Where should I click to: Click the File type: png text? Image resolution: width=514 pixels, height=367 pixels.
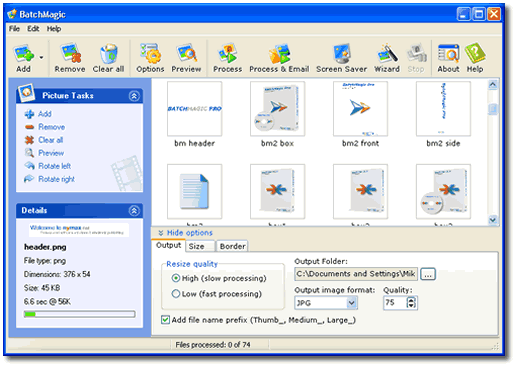pos(44,261)
